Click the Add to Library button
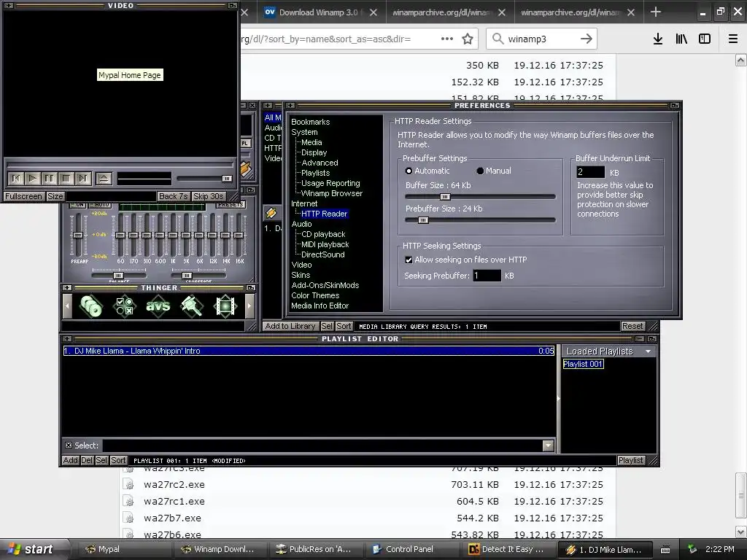 290,326
